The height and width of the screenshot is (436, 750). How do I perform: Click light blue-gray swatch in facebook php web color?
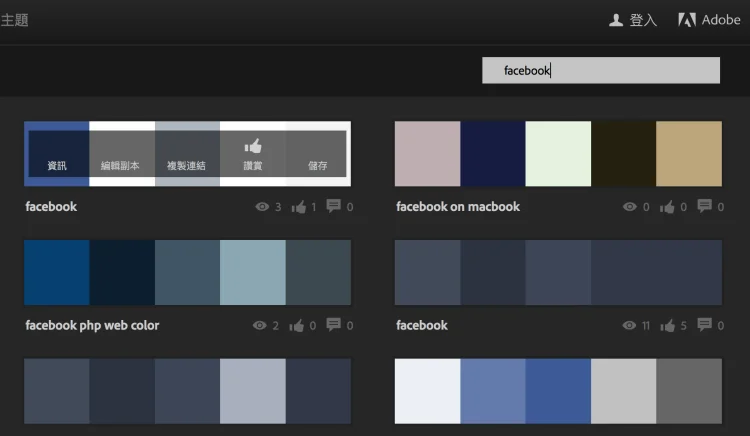point(253,272)
